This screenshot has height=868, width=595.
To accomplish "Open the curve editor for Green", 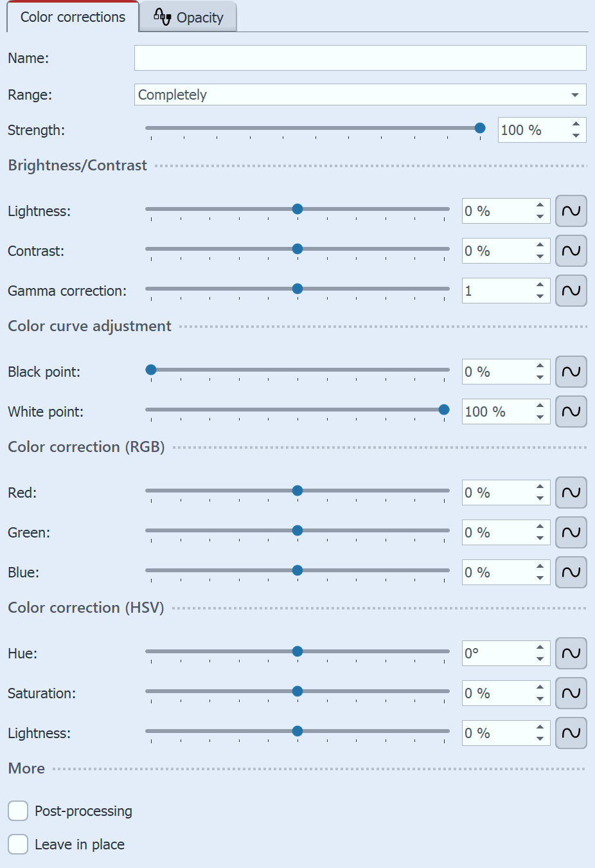I will [x=571, y=532].
